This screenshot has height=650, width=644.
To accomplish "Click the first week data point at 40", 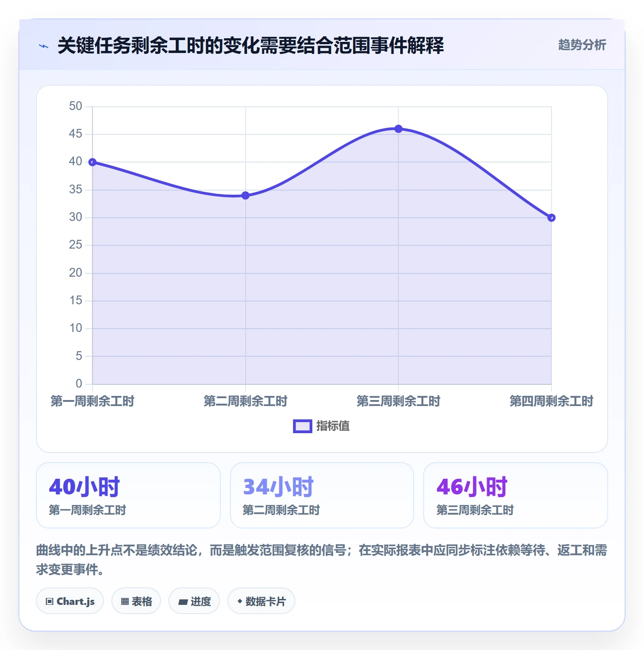I will click(x=92, y=162).
